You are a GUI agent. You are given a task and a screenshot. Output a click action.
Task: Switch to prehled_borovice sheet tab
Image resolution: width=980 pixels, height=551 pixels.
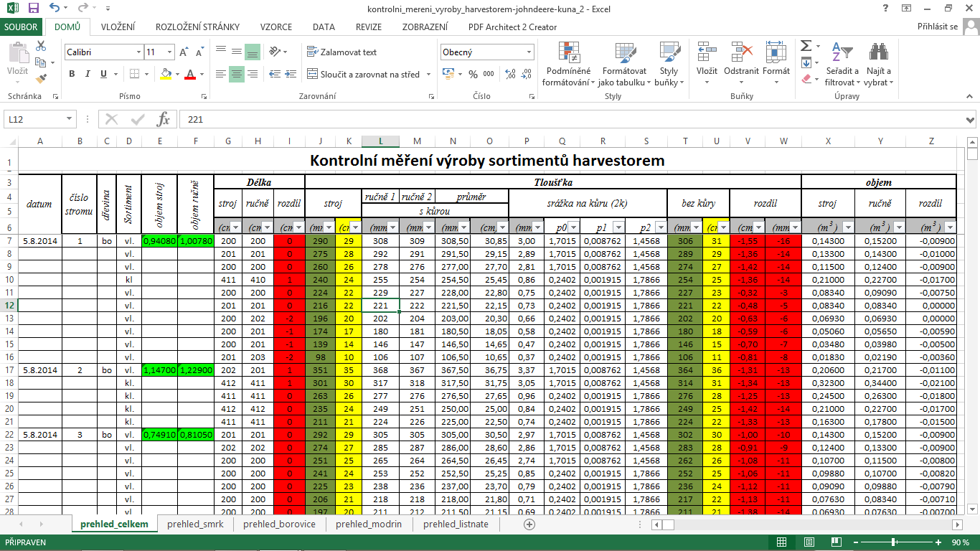point(279,524)
